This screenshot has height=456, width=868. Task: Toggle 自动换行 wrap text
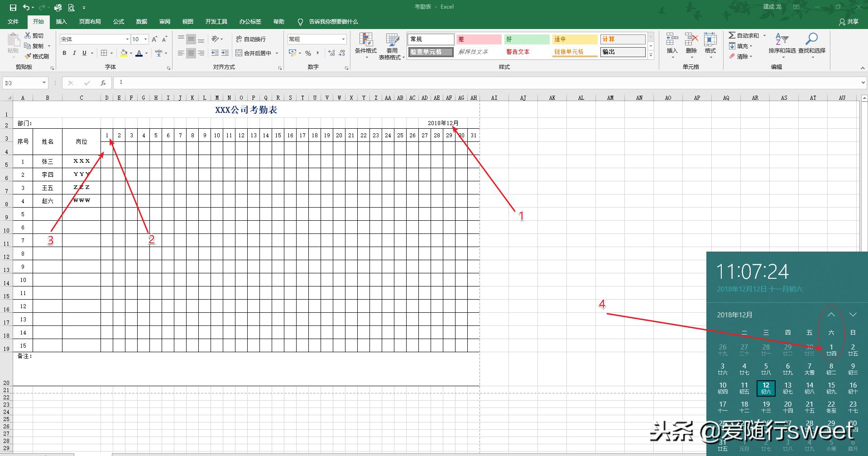(x=251, y=39)
